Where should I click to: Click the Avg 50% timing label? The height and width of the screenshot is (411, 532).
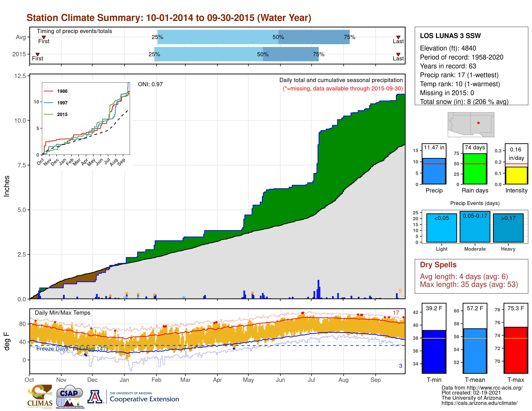[278, 37]
